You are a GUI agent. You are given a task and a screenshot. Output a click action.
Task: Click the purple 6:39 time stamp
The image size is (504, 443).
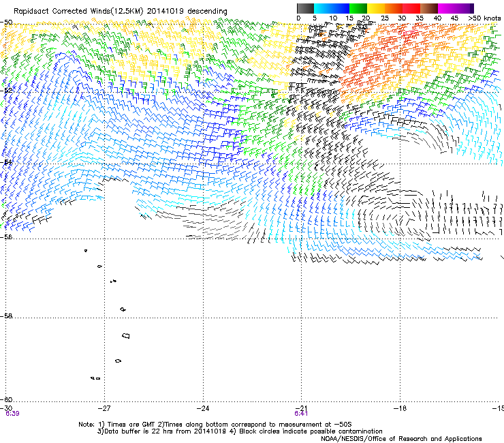[12, 414]
